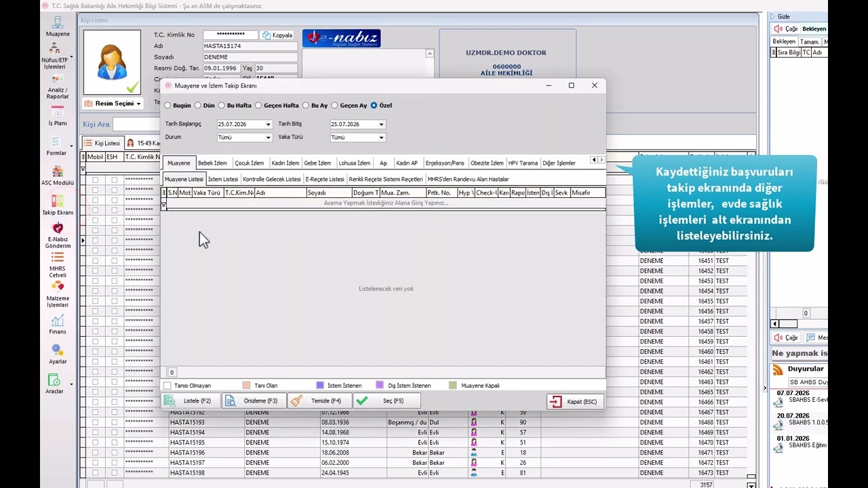868x488 pixels.
Task: Open ASÇ Modülü in the sidebar
Action: [58, 176]
